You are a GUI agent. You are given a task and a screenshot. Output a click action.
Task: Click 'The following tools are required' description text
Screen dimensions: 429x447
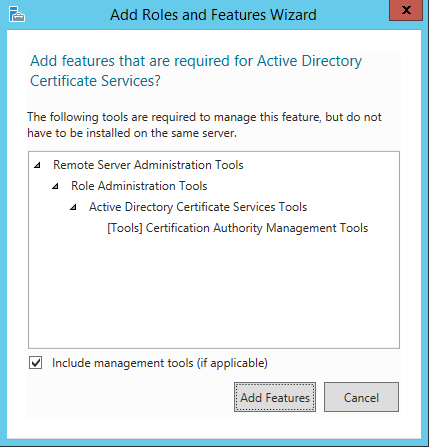pyautogui.click(x=204, y=125)
